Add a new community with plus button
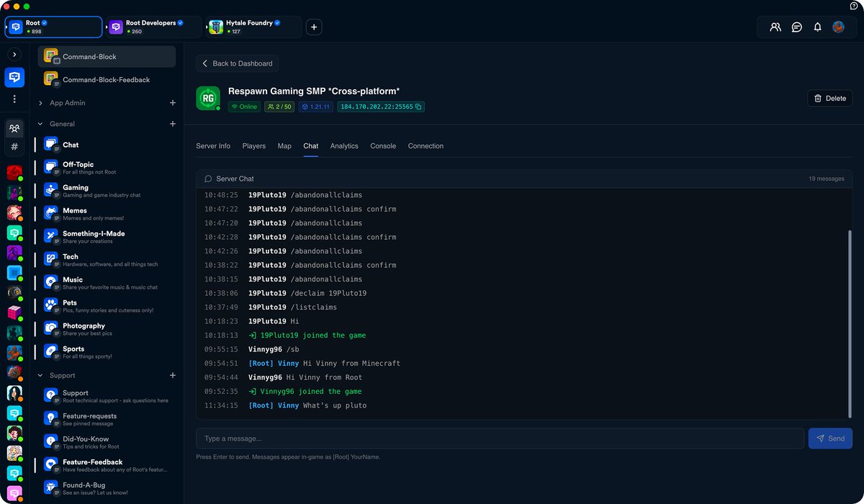 [314, 27]
